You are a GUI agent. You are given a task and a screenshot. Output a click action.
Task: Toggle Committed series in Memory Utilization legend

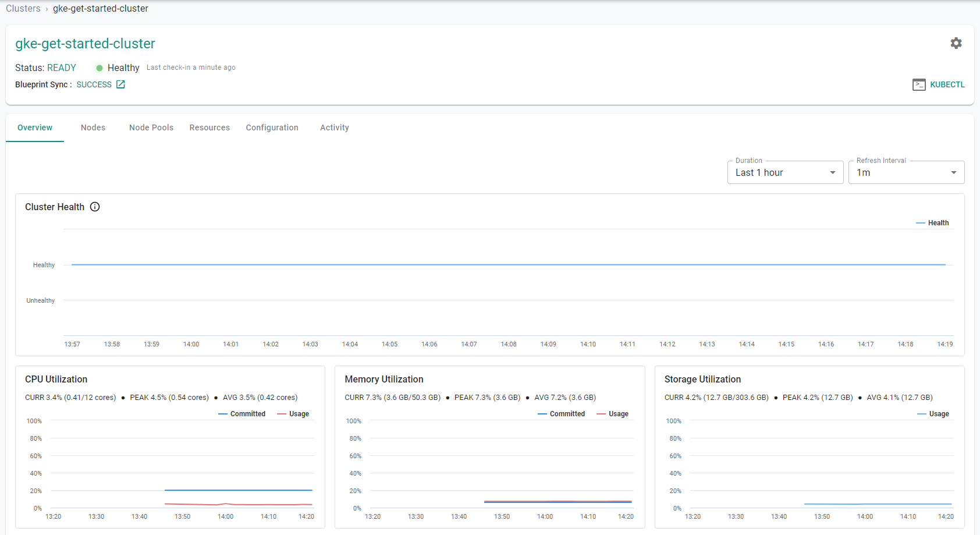(x=561, y=414)
